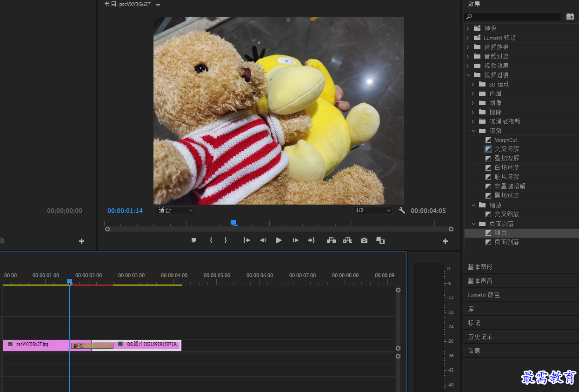Viewport: 579px width, 392px height.
Task: Click the Mark Out button
Action: [226, 240]
